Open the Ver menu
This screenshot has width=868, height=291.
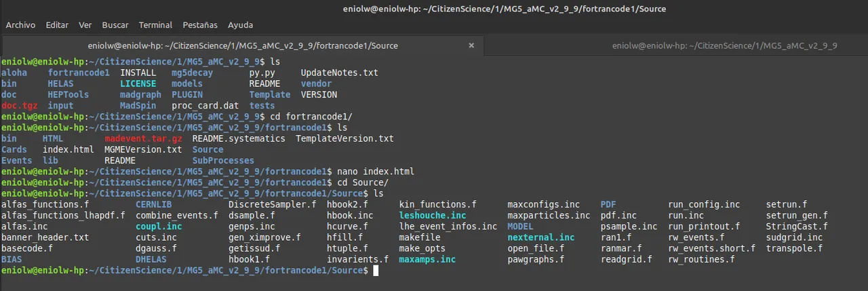[85, 25]
